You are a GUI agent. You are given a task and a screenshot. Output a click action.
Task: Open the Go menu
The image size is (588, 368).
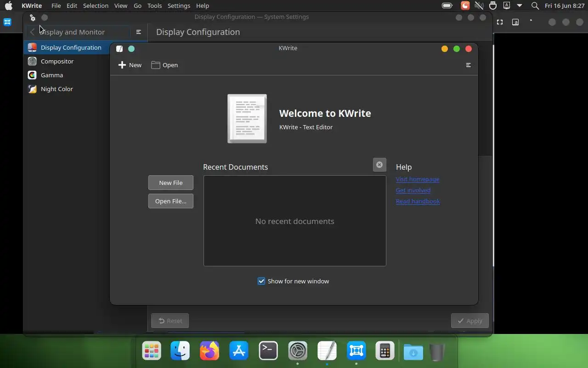pyautogui.click(x=137, y=6)
